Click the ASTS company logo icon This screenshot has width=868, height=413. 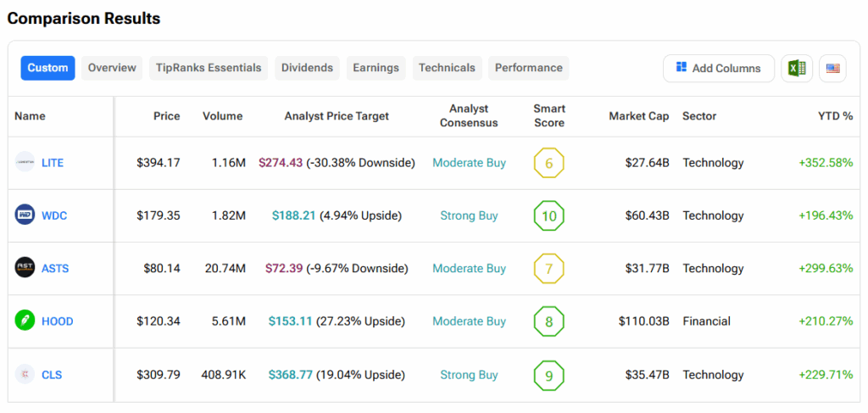point(25,268)
